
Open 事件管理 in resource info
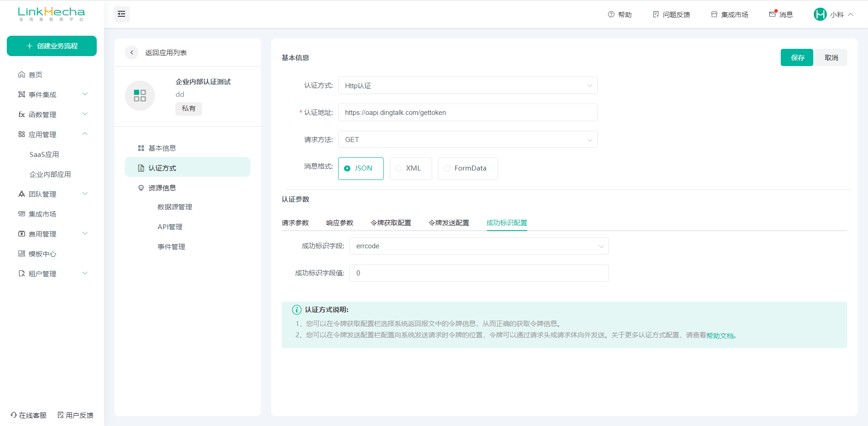[171, 246]
